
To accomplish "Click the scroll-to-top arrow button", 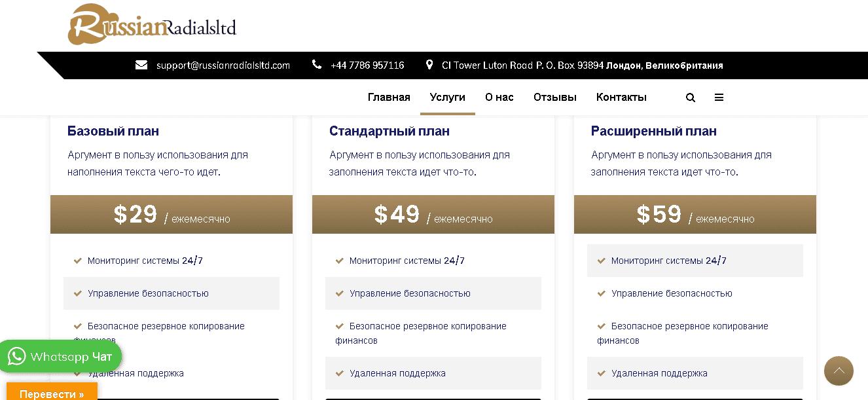I will (839, 371).
